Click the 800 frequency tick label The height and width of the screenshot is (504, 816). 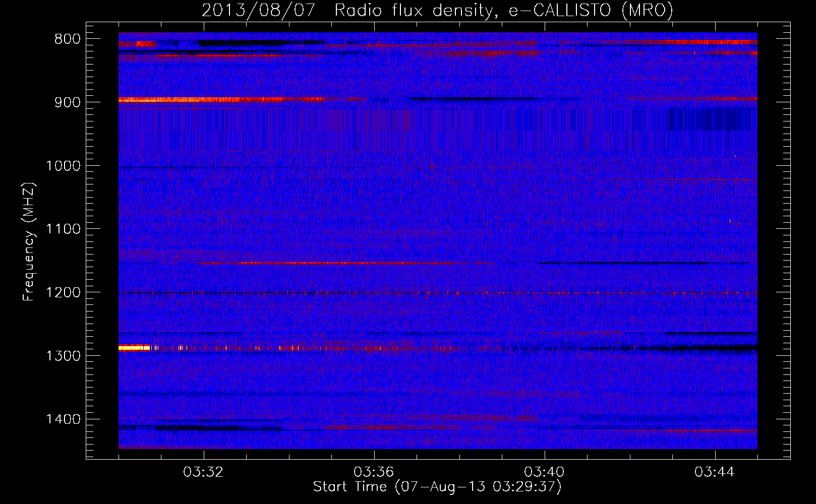click(x=68, y=39)
